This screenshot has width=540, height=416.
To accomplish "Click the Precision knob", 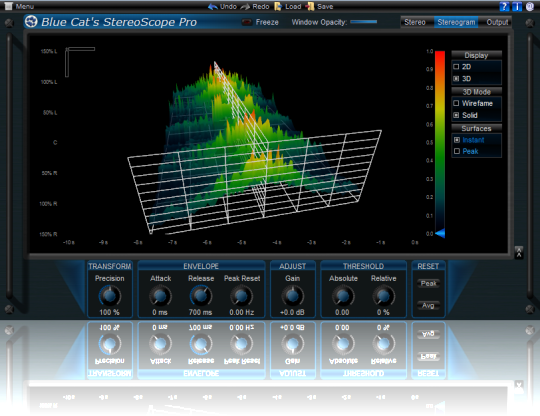I will click(110, 296).
